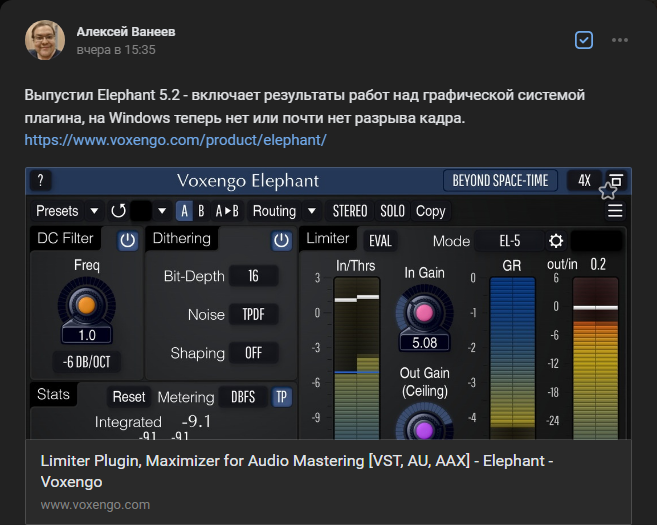657x525 pixels.
Task: Open www.voxengo.com domain text in preview
Action: [x=95, y=505]
